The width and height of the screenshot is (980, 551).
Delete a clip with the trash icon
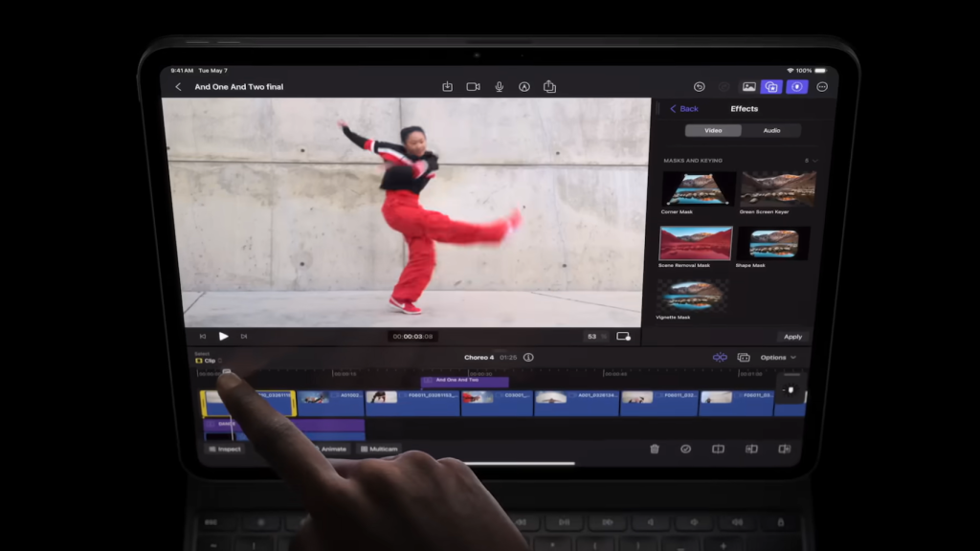point(657,450)
